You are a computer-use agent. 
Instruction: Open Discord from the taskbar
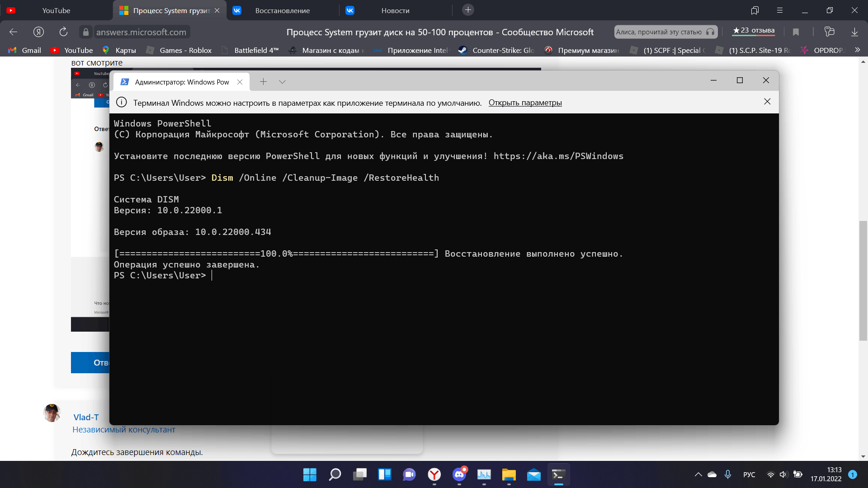[x=459, y=474]
